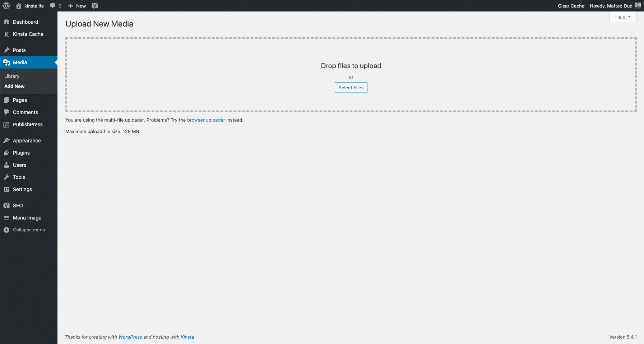Open the SEO menu item
Screen dimensions: 644x344
coord(18,205)
